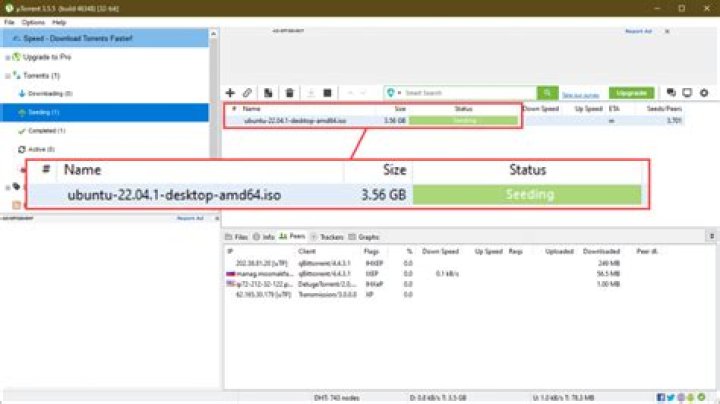Open the Options menu

33,22
